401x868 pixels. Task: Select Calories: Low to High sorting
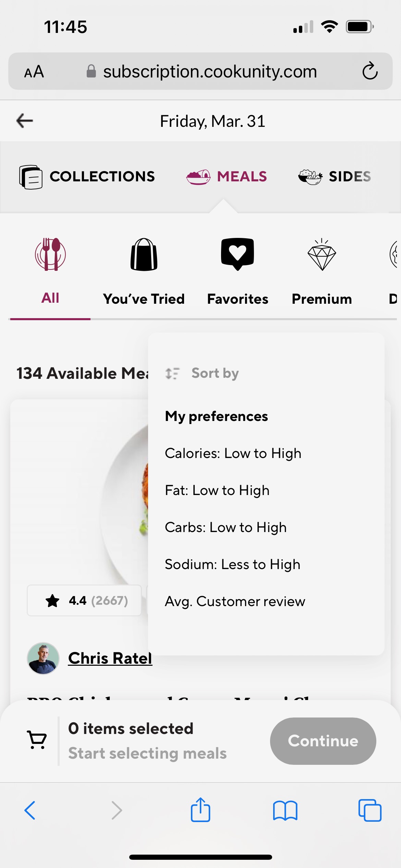[233, 453]
